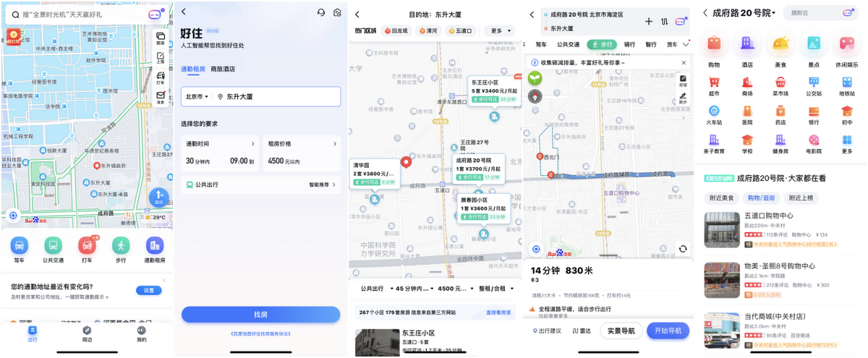This screenshot has width=868, height=358.
Task: Open the 清华园 map listing bubble
Action: [x=374, y=174]
